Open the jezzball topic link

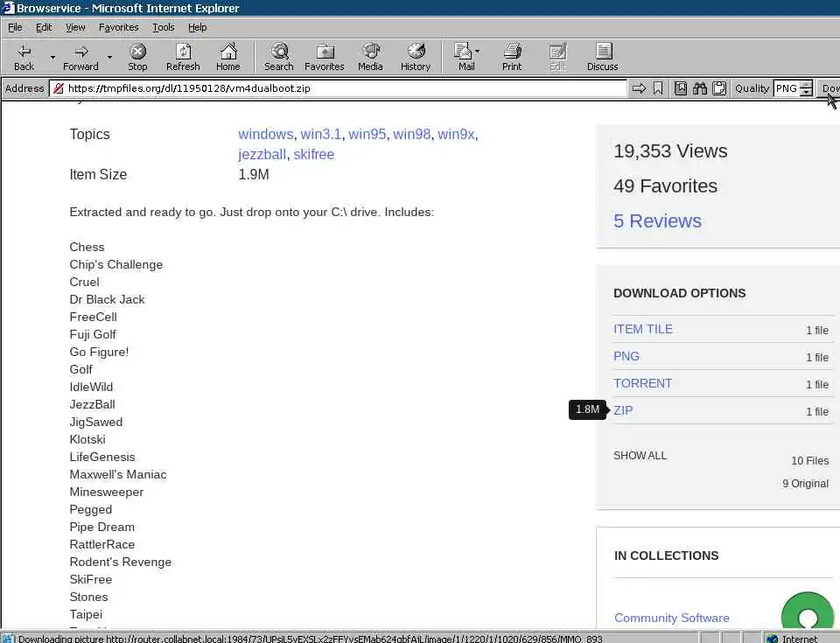[x=262, y=154]
